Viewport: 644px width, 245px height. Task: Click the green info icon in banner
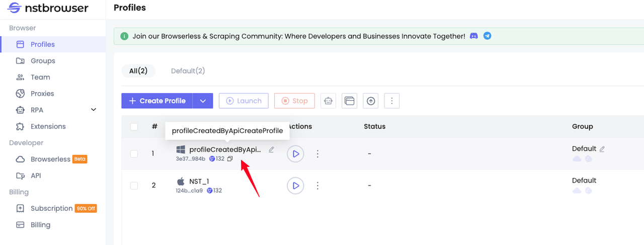point(124,36)
